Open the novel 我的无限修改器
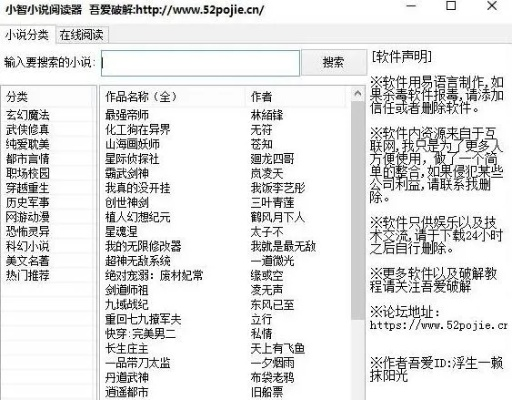The image size is (512, 400). (143, 247)
